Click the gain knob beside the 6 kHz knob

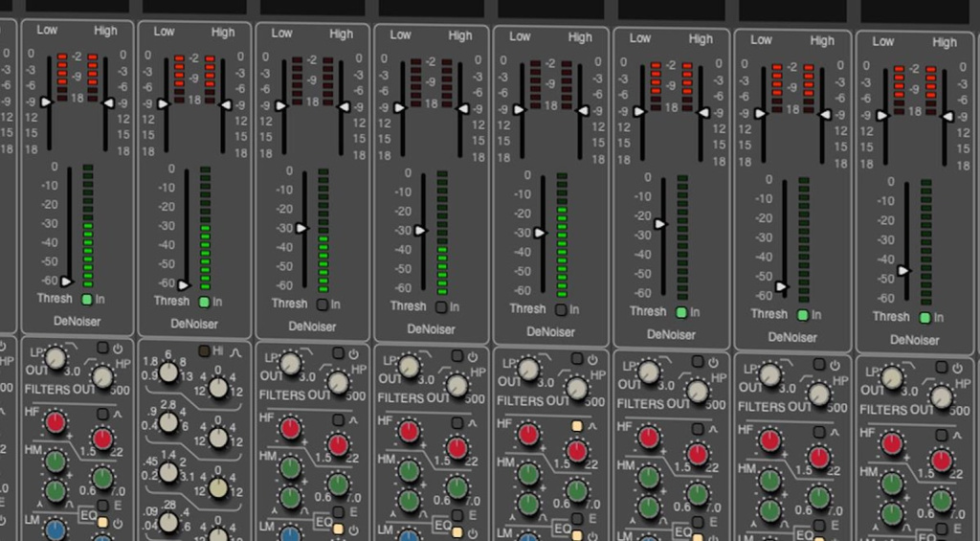tap(217, 389)
